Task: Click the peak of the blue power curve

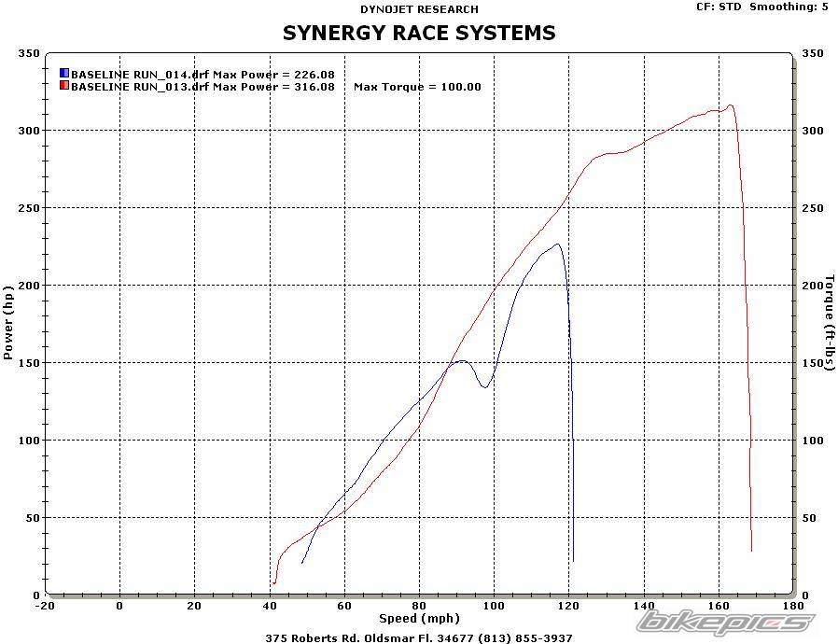Action: point(557,245)
